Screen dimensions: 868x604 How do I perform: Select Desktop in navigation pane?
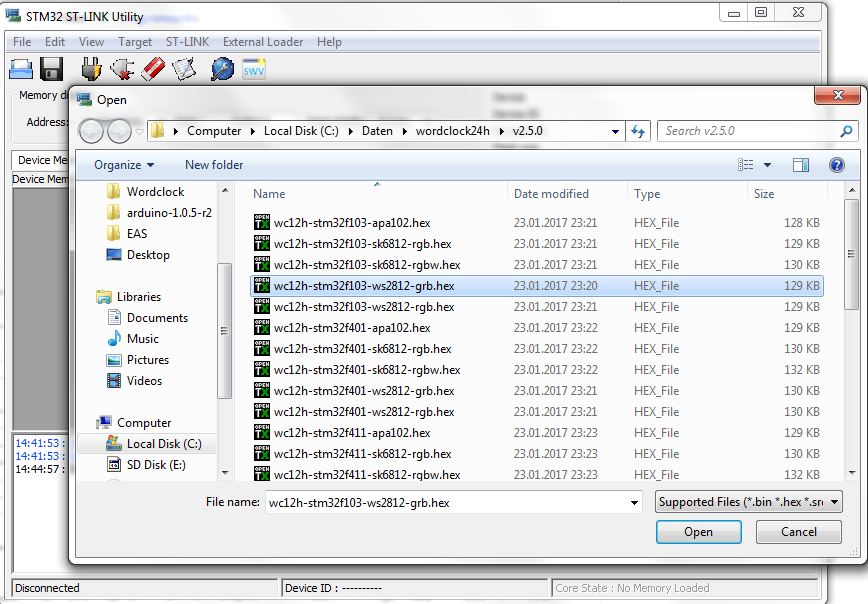(148, 255)
